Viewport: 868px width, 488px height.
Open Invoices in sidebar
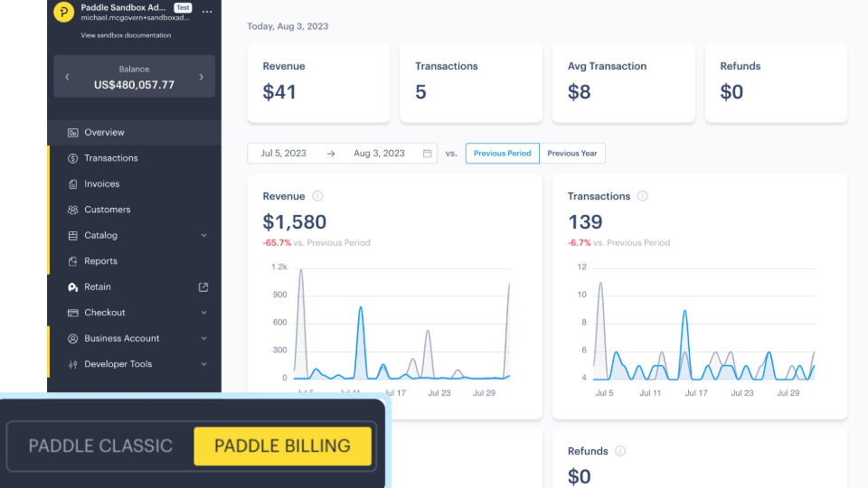tap(135, 184)
